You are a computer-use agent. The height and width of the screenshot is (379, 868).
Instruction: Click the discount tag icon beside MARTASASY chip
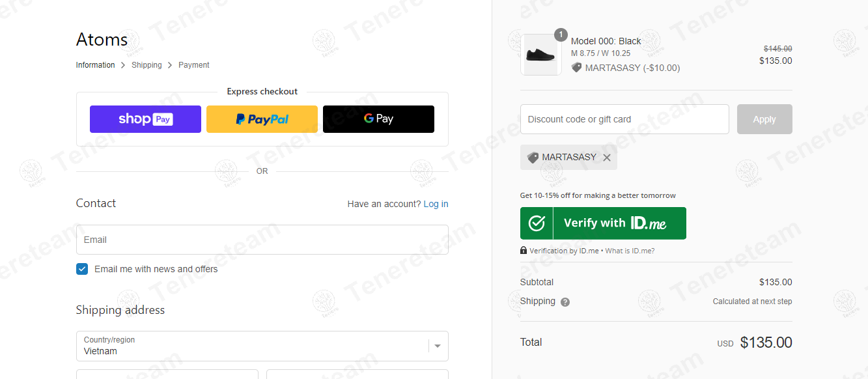(533, 158)
